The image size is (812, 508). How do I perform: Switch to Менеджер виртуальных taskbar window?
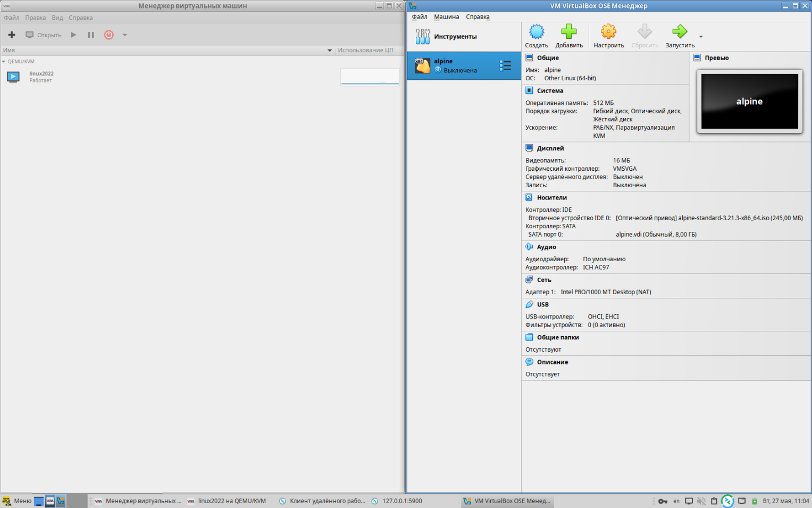[138, 501]
